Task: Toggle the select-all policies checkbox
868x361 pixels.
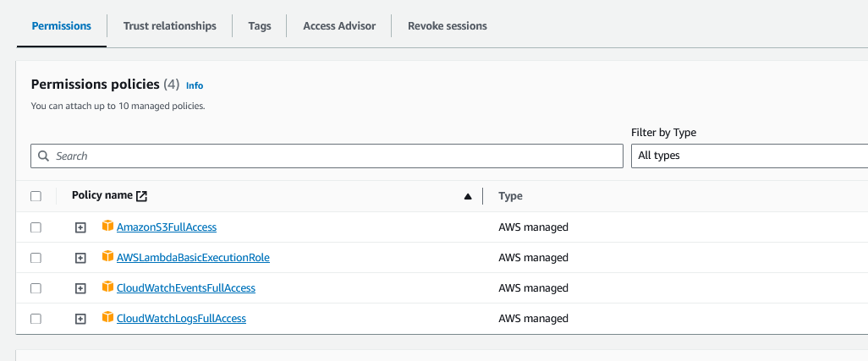Action: [36, 196]
